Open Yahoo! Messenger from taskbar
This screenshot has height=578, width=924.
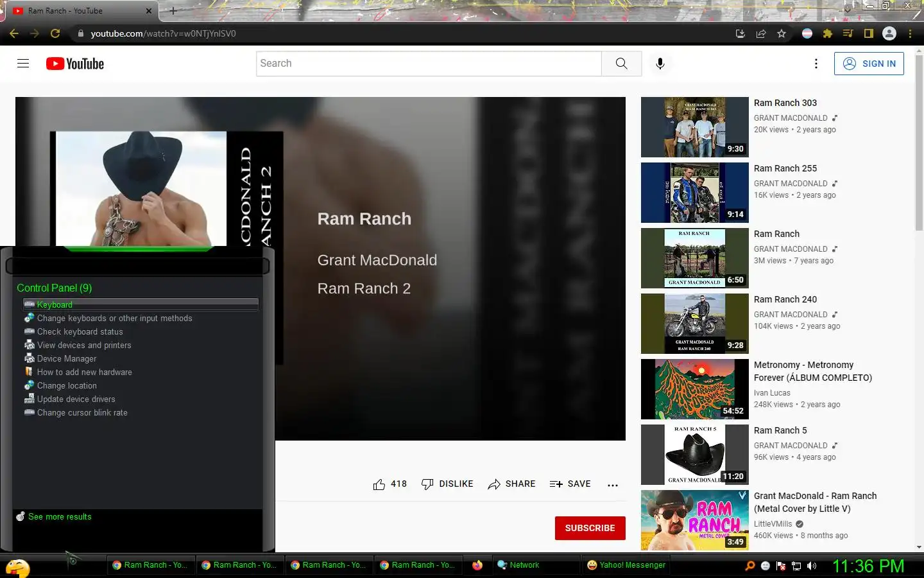627,565
